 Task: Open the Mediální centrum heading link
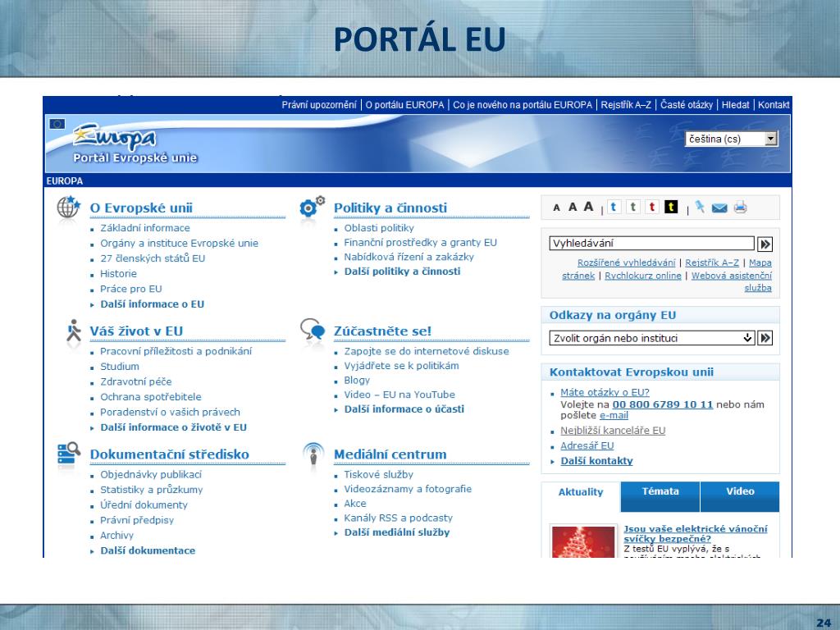click(x=390, y=454)
